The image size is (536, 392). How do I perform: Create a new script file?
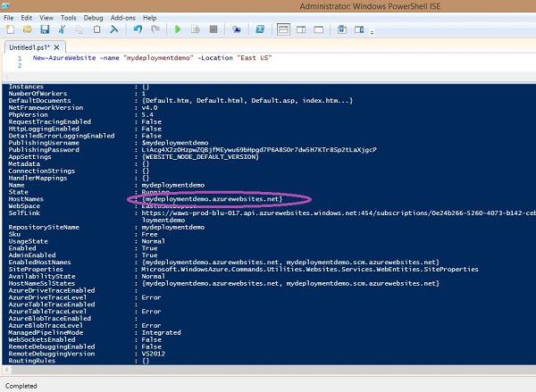coord(10,29)
